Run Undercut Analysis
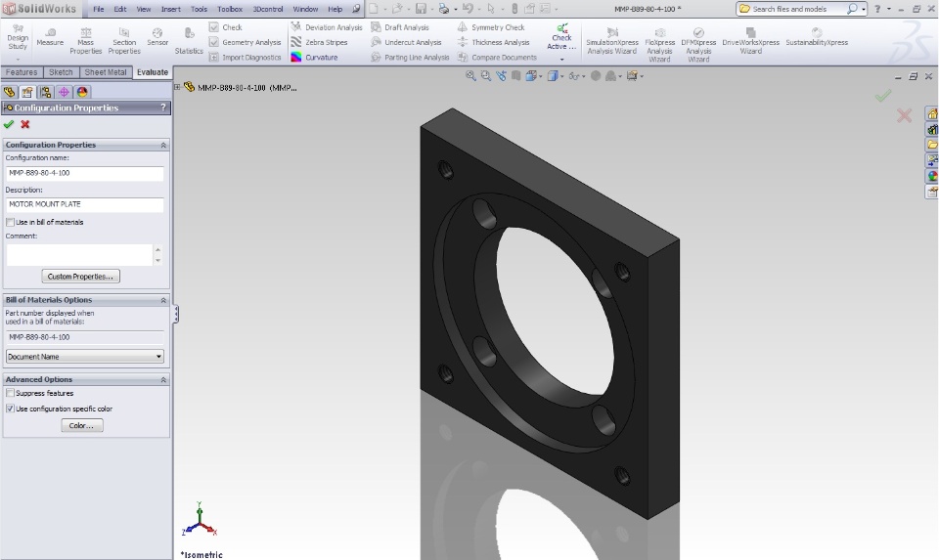This screenshot has width=939, height=560. coord(406,42)
